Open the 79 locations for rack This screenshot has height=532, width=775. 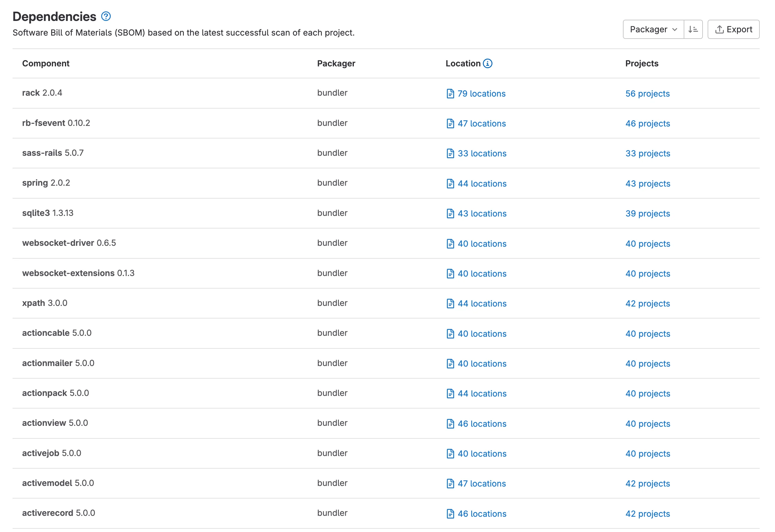(x=481, y=94)
